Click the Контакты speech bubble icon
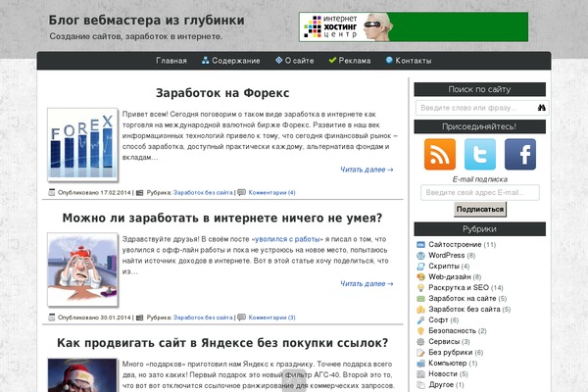 click(389, 60)
